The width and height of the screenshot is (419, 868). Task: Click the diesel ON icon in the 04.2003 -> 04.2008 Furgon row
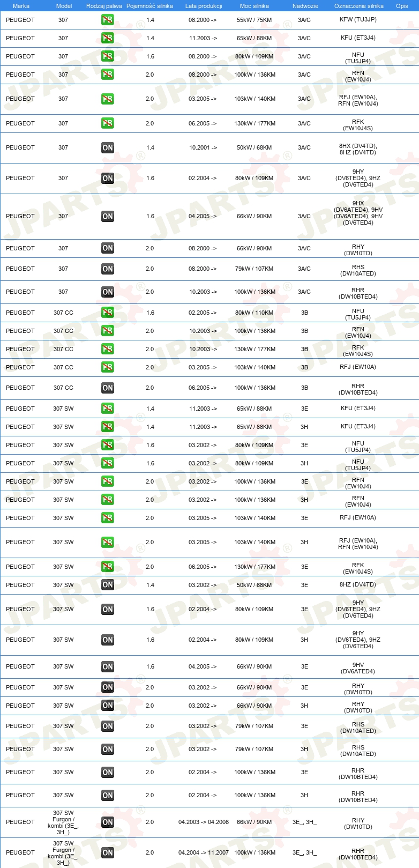[108, 822]
